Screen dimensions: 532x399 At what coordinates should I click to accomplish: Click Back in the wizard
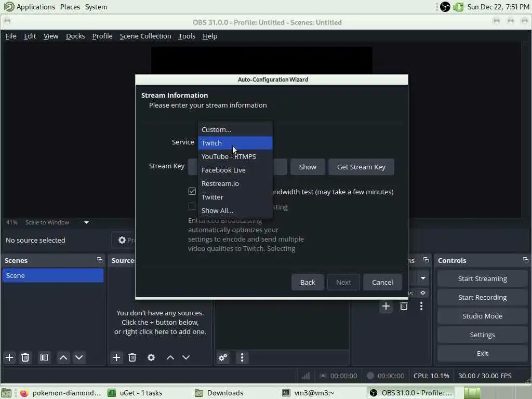click(x=308, y=282)
